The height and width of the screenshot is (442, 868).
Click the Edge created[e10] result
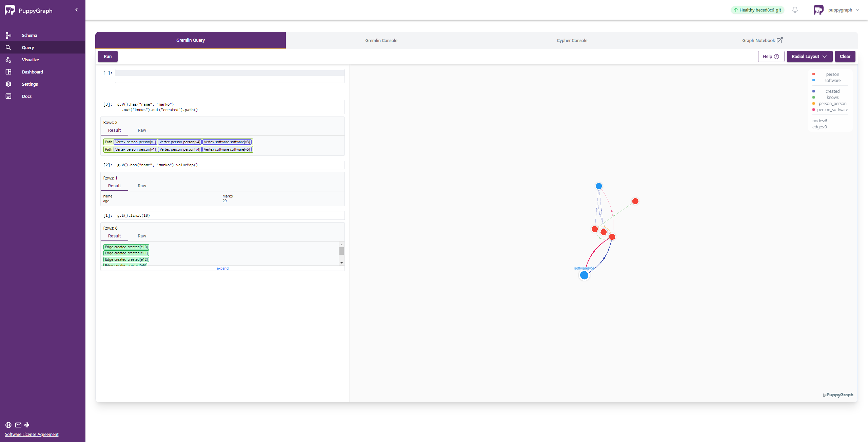(126, 247)
